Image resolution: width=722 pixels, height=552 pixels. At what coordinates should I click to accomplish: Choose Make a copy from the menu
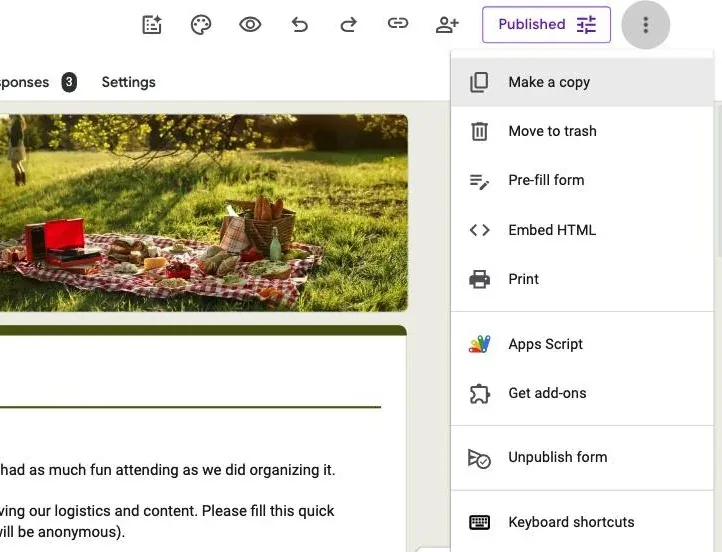pyautogui.click(x=582, y=82)
